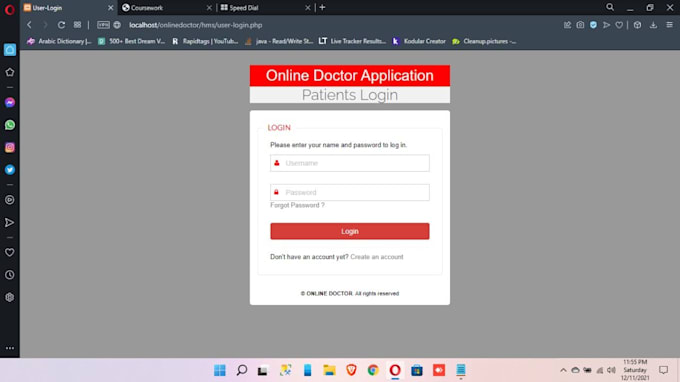The image size is (680, 382).
Task: Open File Explorer from taskbar
Action: (x=329, y=370)
